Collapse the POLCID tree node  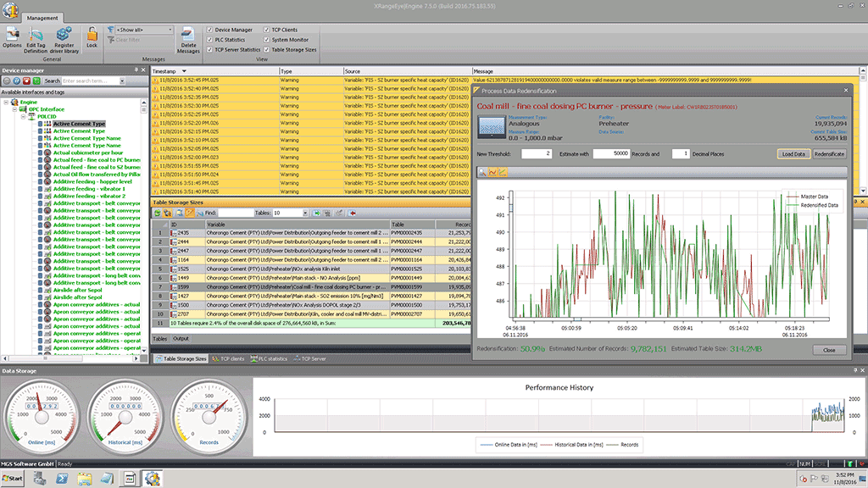click(24, 117)
